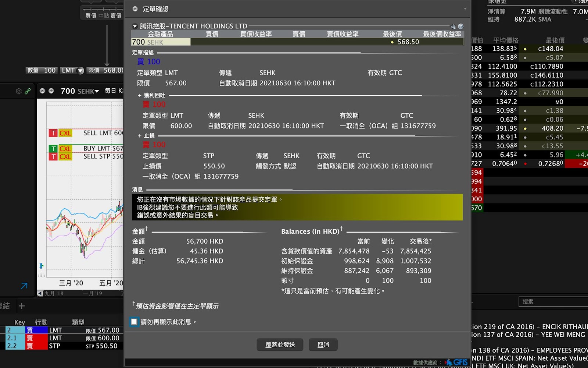
Task: Click the 0.7268 last price cell
Action: point(551,163)
